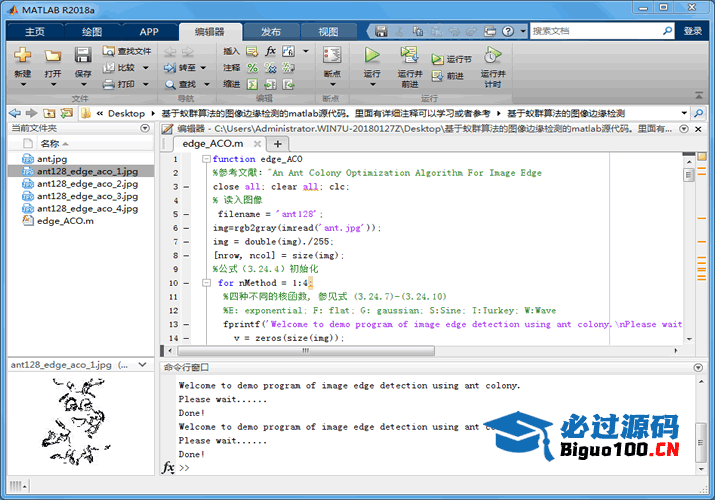Click the Smart indent icon
The height and width of the screenshot is (500, 715).
[252, 84]
